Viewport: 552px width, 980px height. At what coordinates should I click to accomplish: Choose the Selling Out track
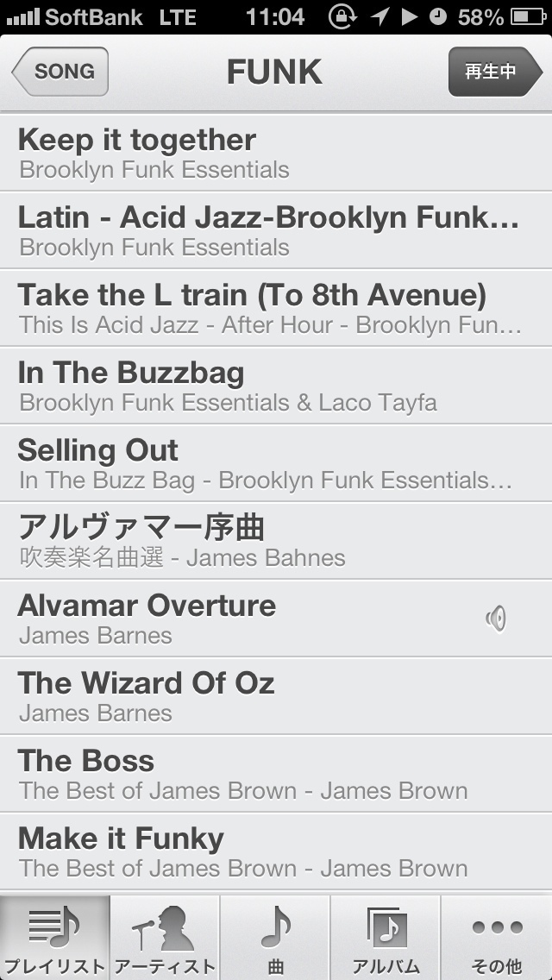coord(276,462)
